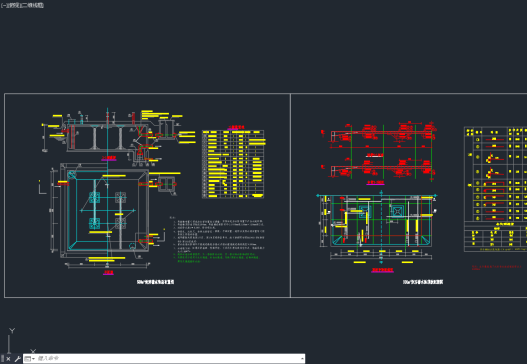Open recent commands dropdown in command line

click(30, 359)
